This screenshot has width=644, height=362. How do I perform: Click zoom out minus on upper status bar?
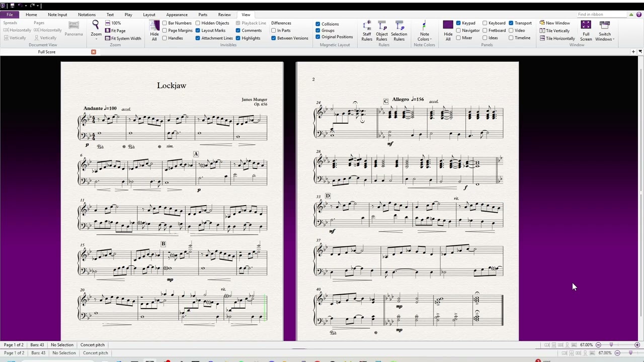(x=598, y=345)
